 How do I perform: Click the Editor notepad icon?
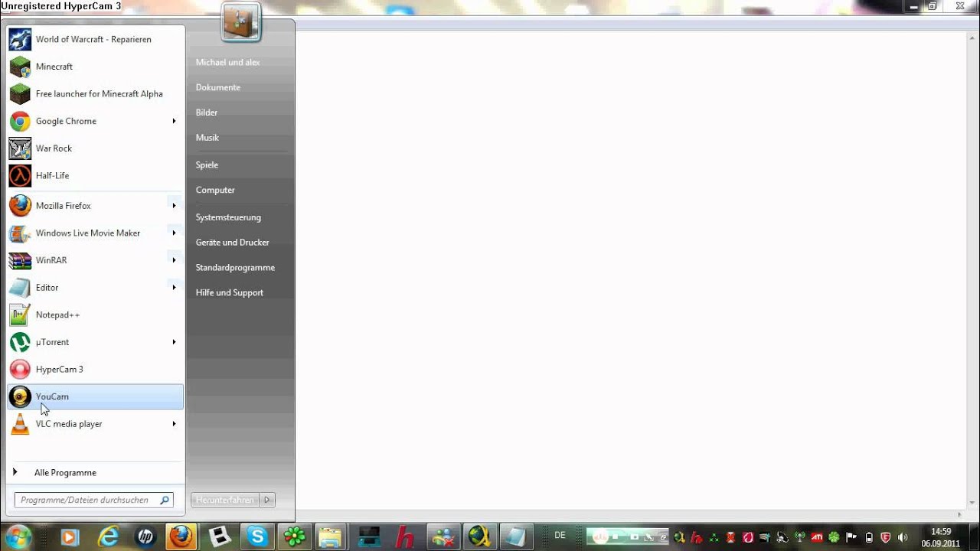pyautogui.click(x=20, y=288)
